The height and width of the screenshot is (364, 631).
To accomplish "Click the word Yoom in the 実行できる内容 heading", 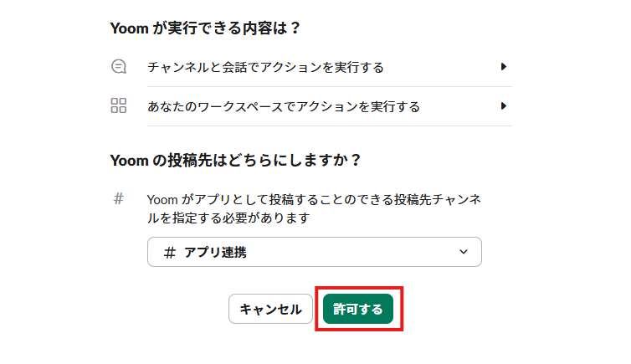I will pos(127,28).
